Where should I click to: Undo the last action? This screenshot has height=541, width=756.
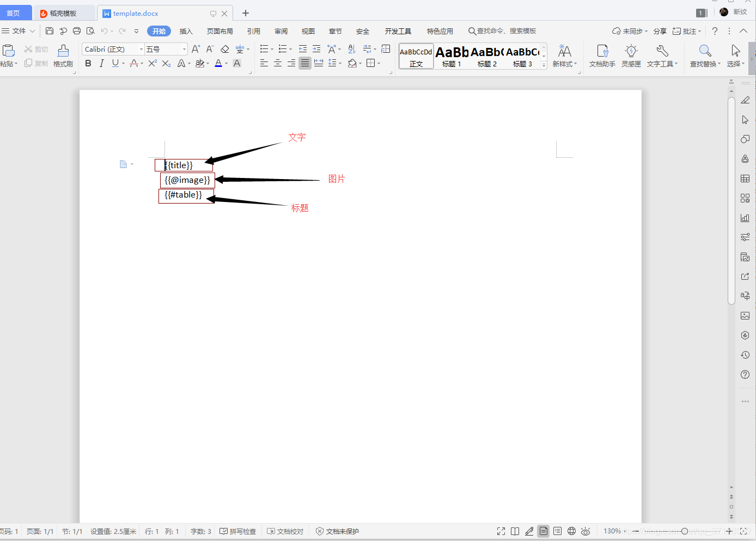click(104, 31)
